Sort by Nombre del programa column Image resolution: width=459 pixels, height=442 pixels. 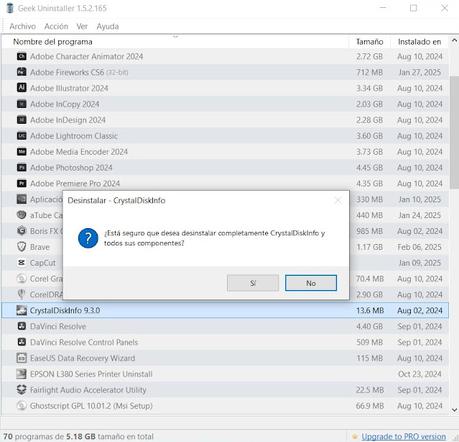click(x=175, y=42)
